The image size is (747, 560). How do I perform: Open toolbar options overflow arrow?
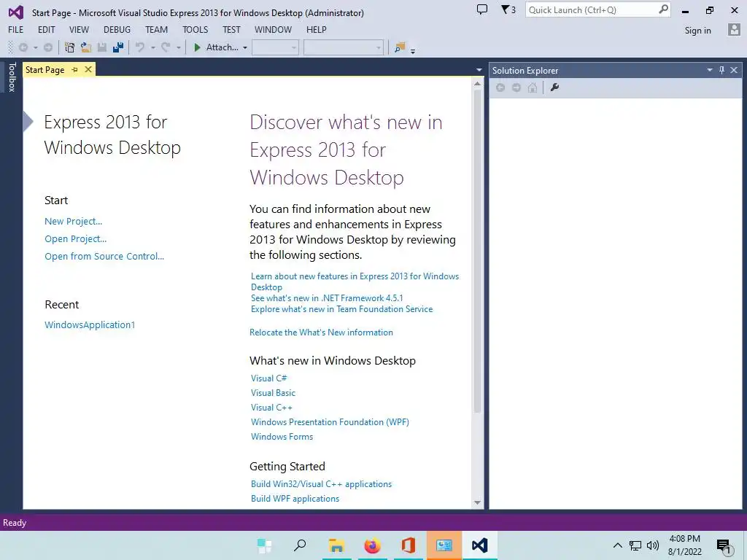(413, 50)
